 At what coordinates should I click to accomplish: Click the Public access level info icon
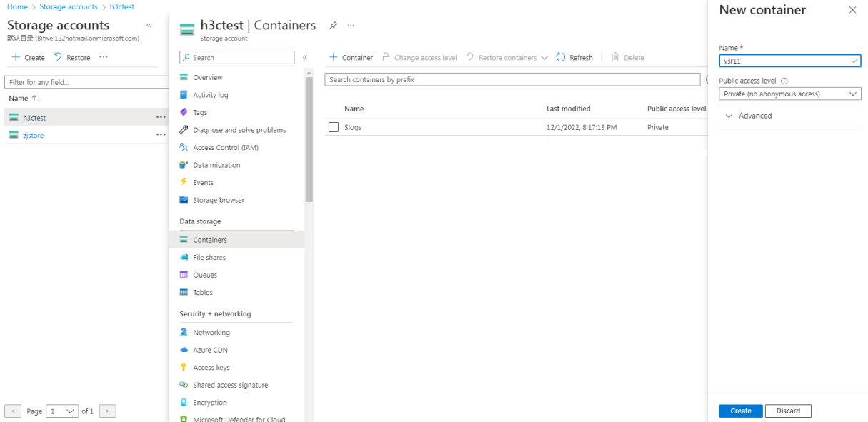(x=784, y=81)
